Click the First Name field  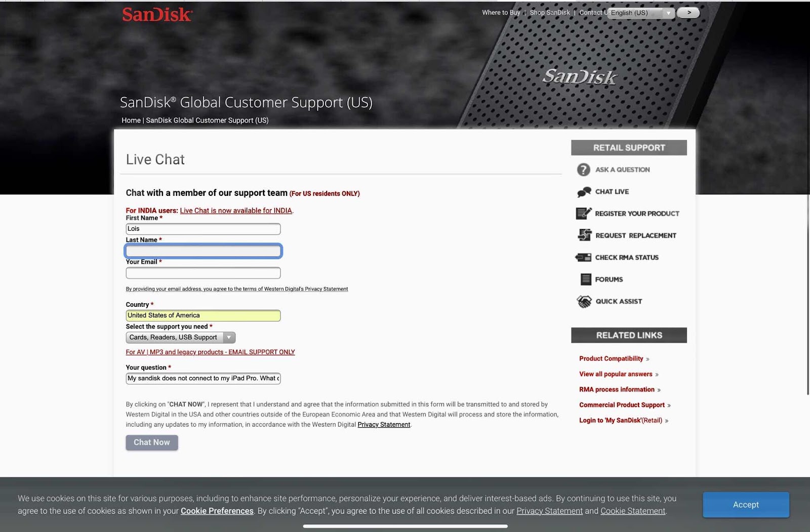203,229
